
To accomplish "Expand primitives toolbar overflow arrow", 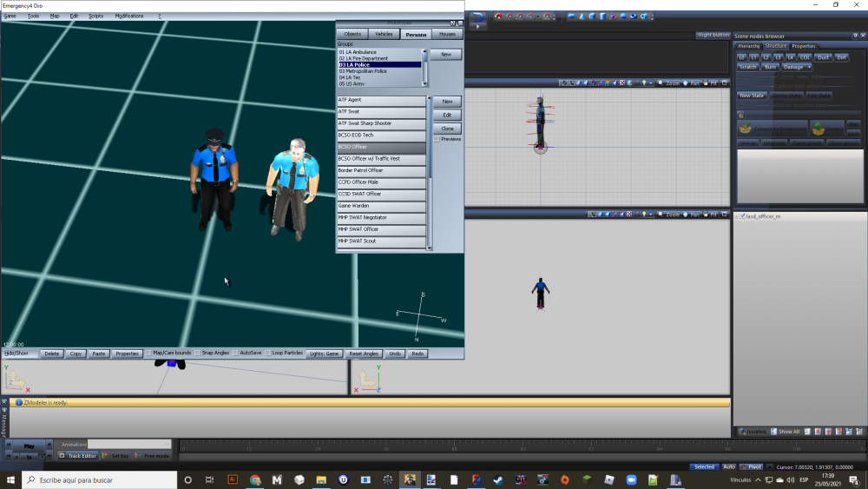I will (x=652, y=17).
